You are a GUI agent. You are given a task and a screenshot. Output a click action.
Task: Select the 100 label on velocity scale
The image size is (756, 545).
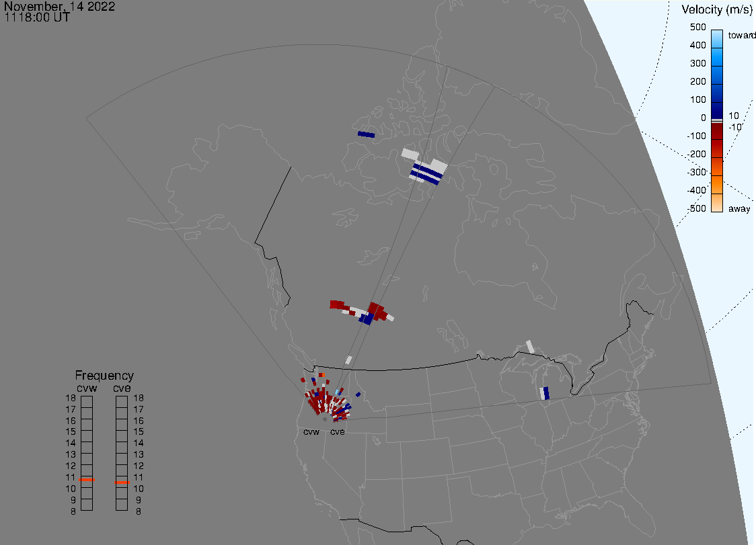coord(697,99)
